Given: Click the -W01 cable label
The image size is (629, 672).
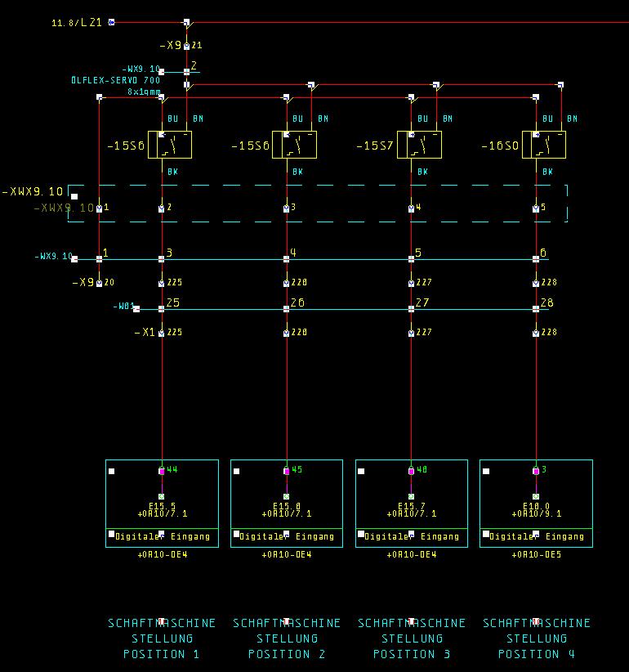Looking at the screenshot, I should (x=123, y=306).
